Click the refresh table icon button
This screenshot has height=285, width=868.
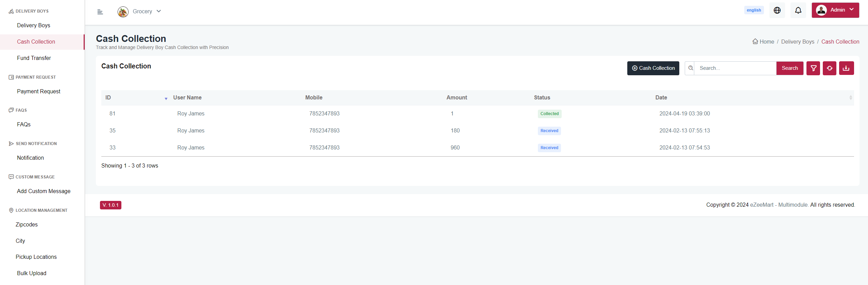click(x=830, y=68)
